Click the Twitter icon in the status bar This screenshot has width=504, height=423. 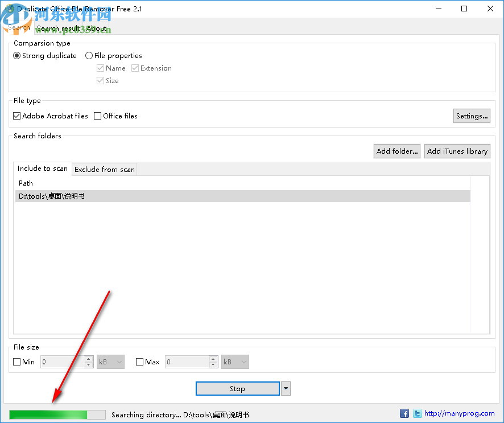(417, 413)
